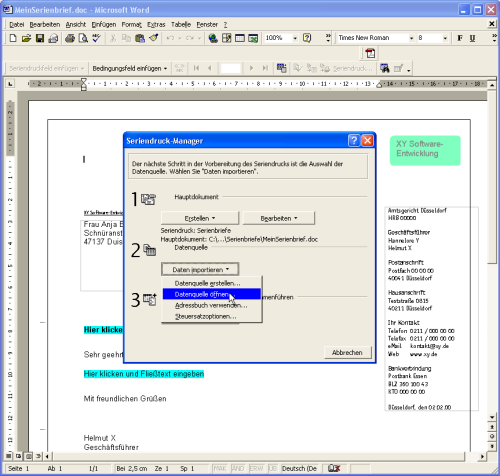Find data record binoculars icon
This screenshot has width=500, height=476.
(x=385, y=68)
